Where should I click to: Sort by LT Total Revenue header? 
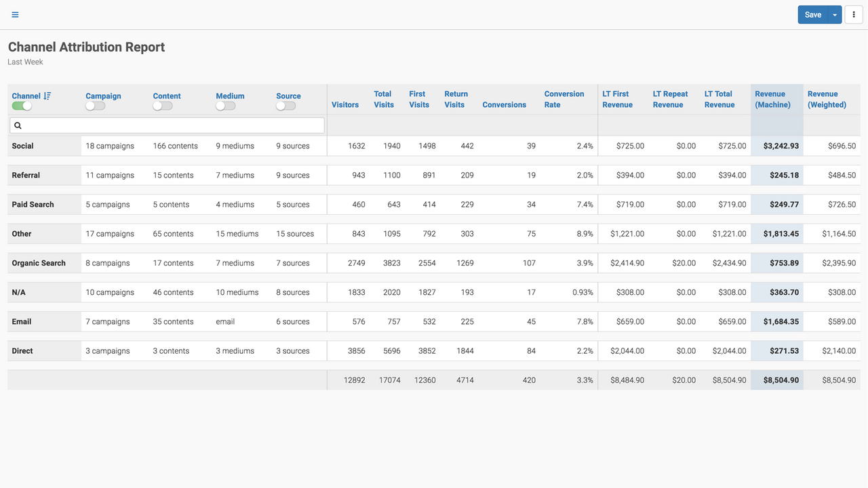(719, 100)
